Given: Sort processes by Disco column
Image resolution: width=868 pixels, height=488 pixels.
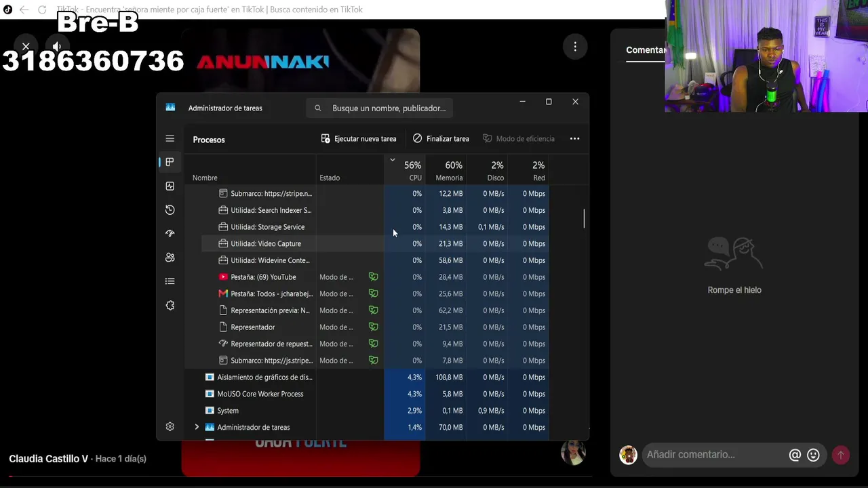Looking at the screenshot, I should (x=486, y=171).
